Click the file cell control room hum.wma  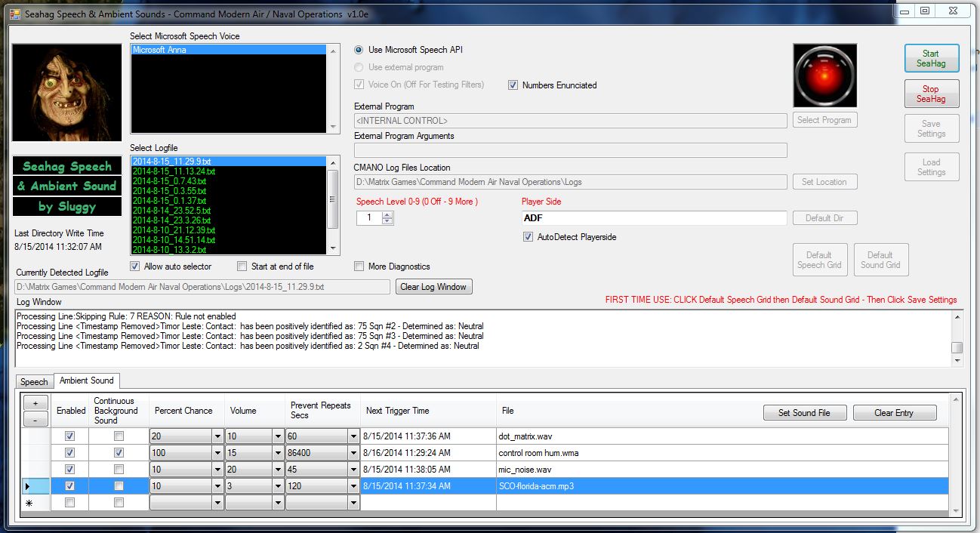722,453
